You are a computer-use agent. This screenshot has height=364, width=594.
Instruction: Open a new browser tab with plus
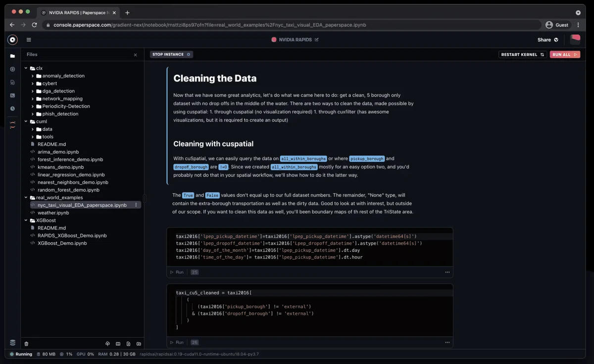pos(127,12)
